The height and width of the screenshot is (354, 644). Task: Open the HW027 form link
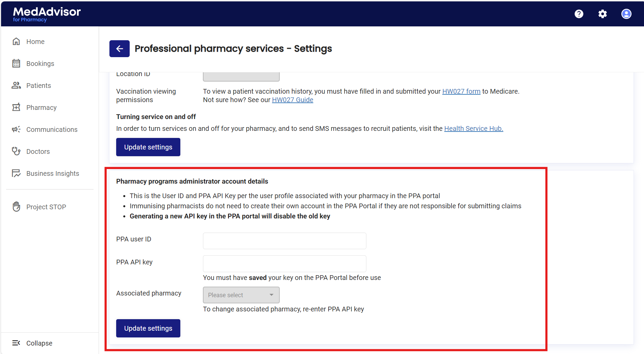click(461, 91)
